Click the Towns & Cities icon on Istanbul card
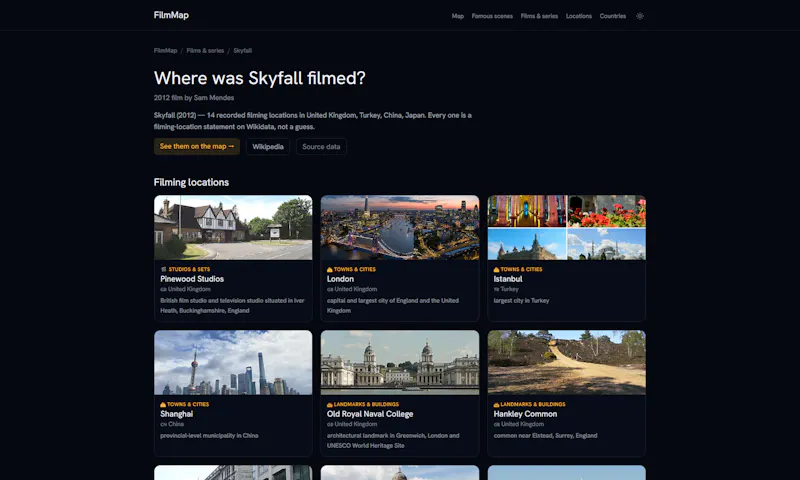 tap(496, 269)
